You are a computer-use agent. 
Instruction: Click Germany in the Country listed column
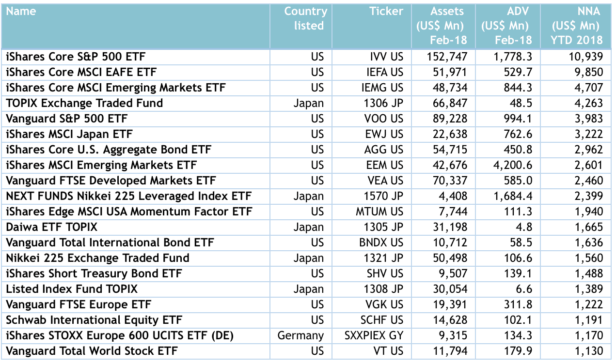[x=300, y=335]
